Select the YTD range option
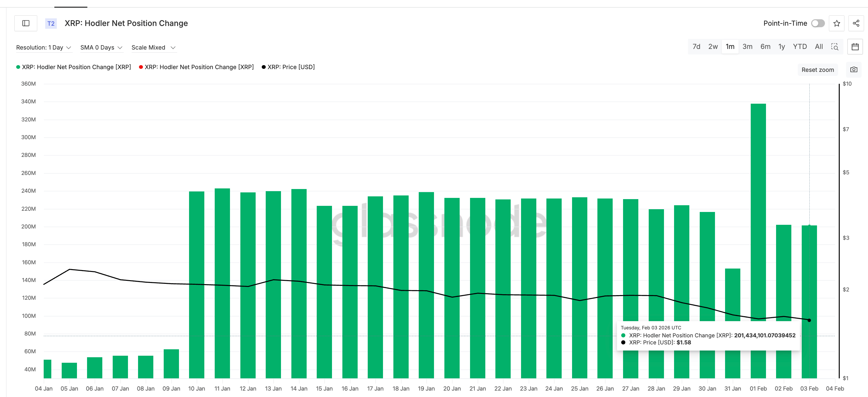868x397 pixels. tap(799, 46)
